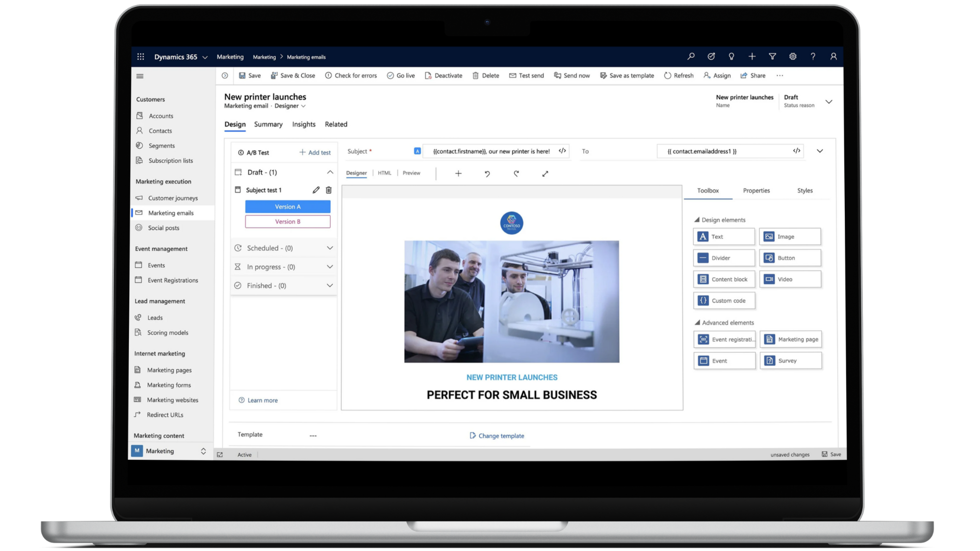Screen dimensions: 980x551
Task: Switch to the Insights tab
Action: point(304,124)
